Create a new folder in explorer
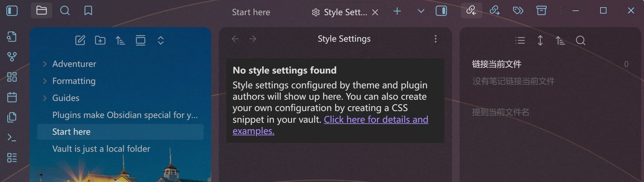This screenshot has height=182, width=644. [x=100, y=41]
